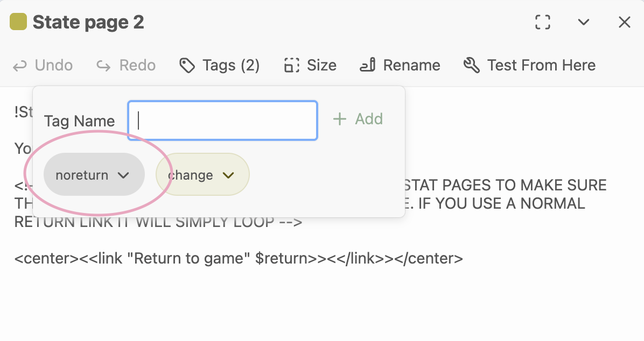Click the Return to game link code line
The height and width of the screenshot is (341, 644).
[x=239, y=259]
